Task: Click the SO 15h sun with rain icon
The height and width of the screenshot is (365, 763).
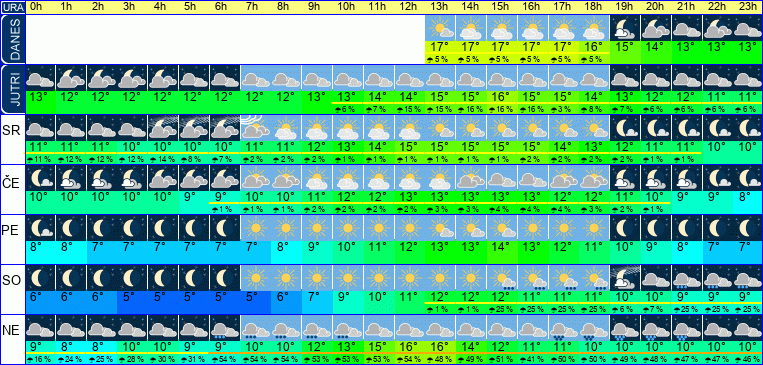Action: [x=502, y=278]
